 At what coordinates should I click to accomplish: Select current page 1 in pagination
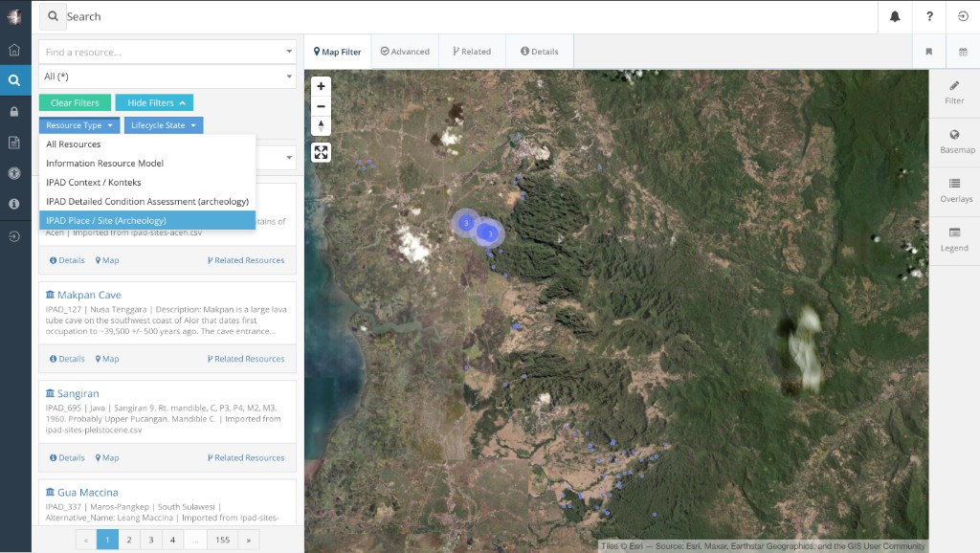tap(107, 540)
